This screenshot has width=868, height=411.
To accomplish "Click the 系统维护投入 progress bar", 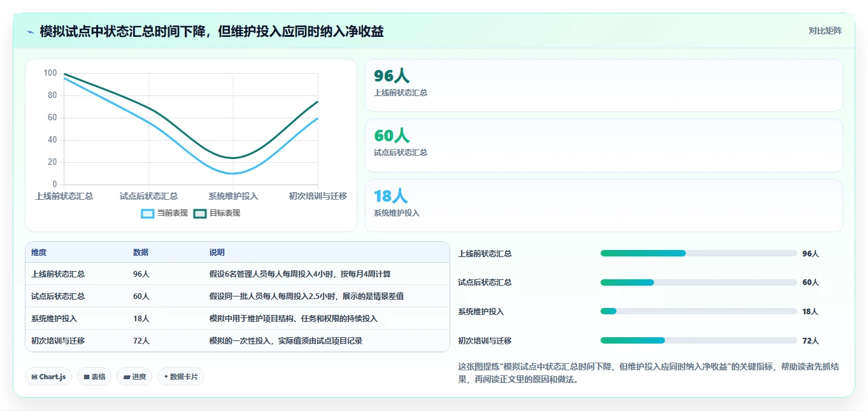I will click(x=699, y=311).
